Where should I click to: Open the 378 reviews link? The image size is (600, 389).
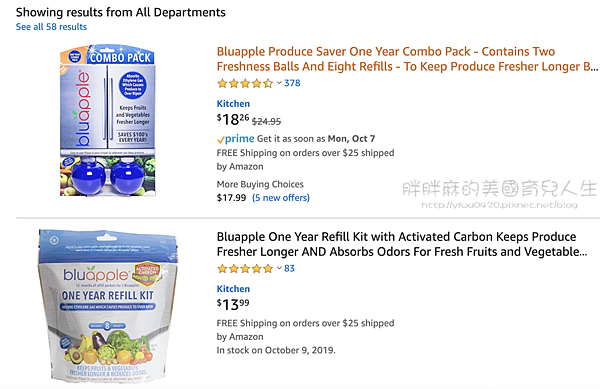[292, 83]
